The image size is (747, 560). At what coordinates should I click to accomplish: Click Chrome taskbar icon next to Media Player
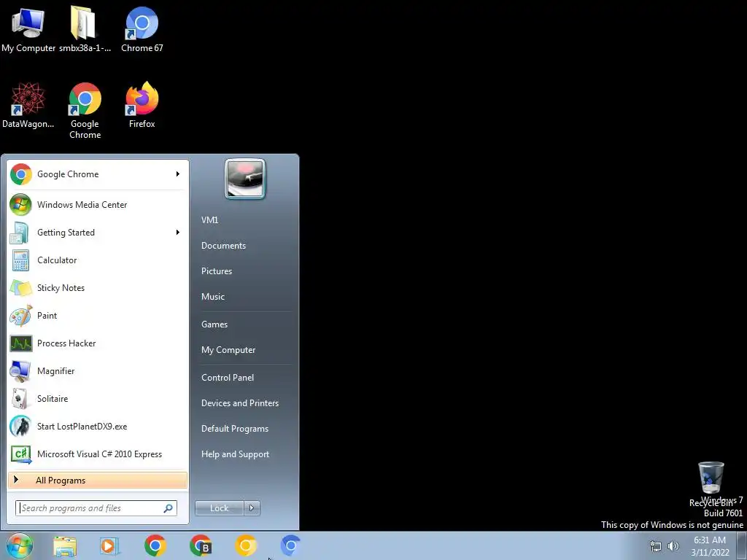click(155, 545)
